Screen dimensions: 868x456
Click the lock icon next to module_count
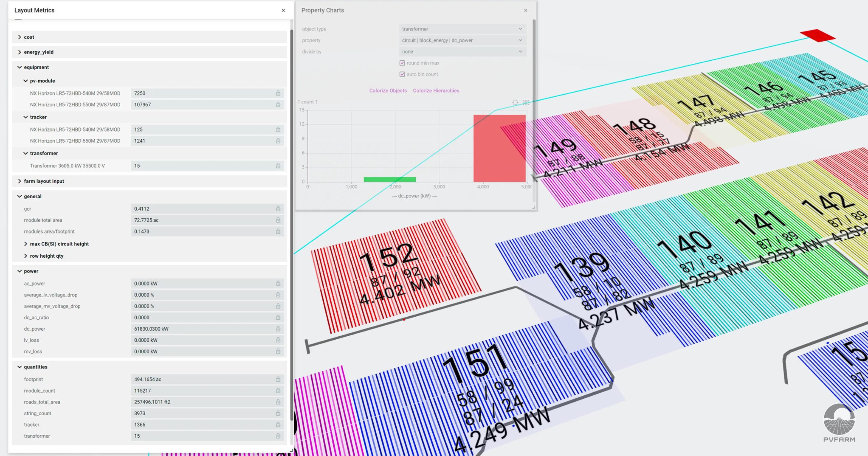pos(278,391)
